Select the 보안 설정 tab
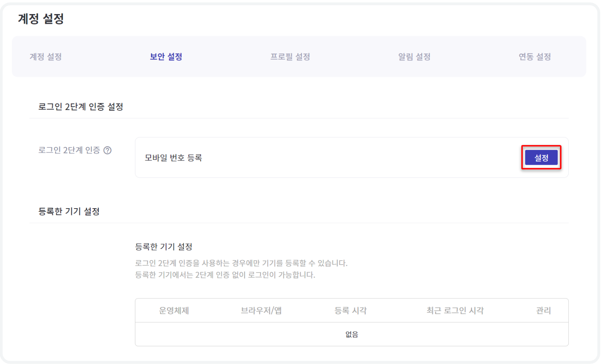This screenshot has width=601, height=364. [x=166, y=57]
